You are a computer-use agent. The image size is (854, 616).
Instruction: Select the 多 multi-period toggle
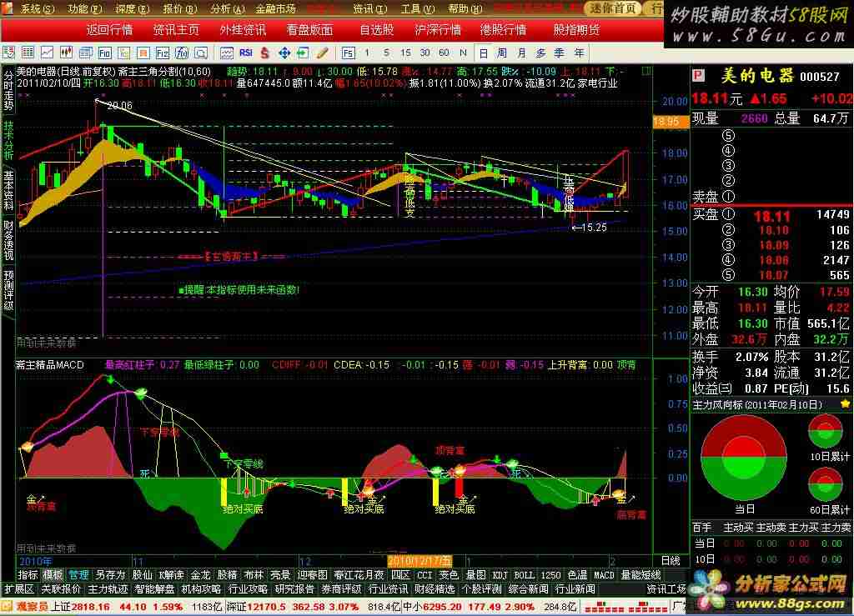click(540, 53)
